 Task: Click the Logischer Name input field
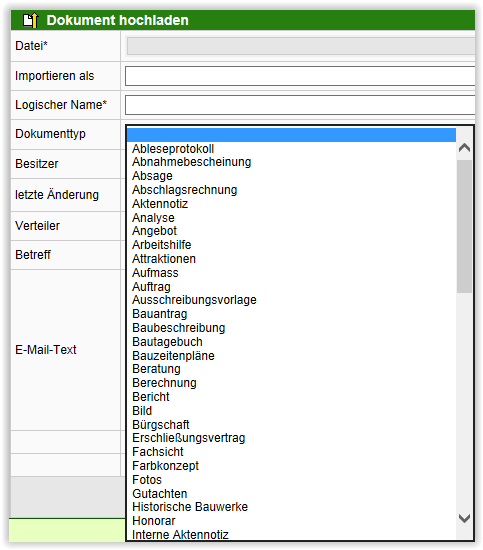(x=300, y=105)
